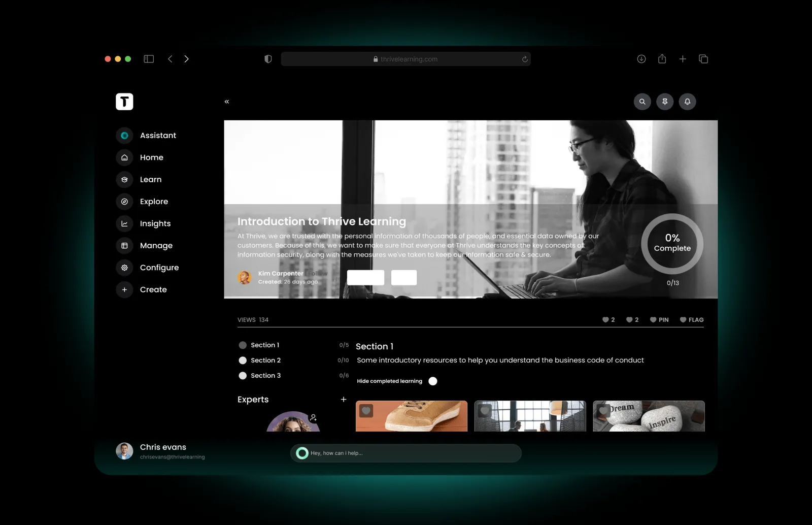The image size is (812, 525).
Task: Click the heart on the office window card
Action: pyautogui.click(x=485, y=411)
